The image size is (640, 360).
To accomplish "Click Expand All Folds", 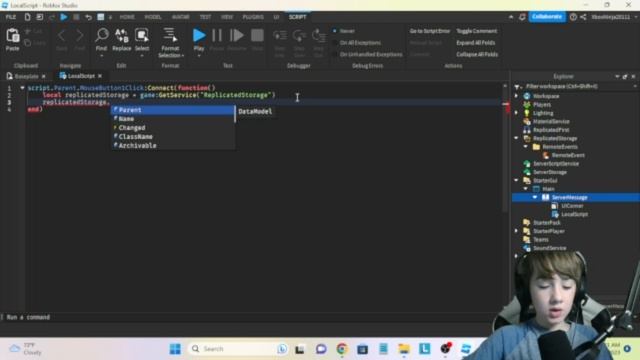I will tap(476, 42).
